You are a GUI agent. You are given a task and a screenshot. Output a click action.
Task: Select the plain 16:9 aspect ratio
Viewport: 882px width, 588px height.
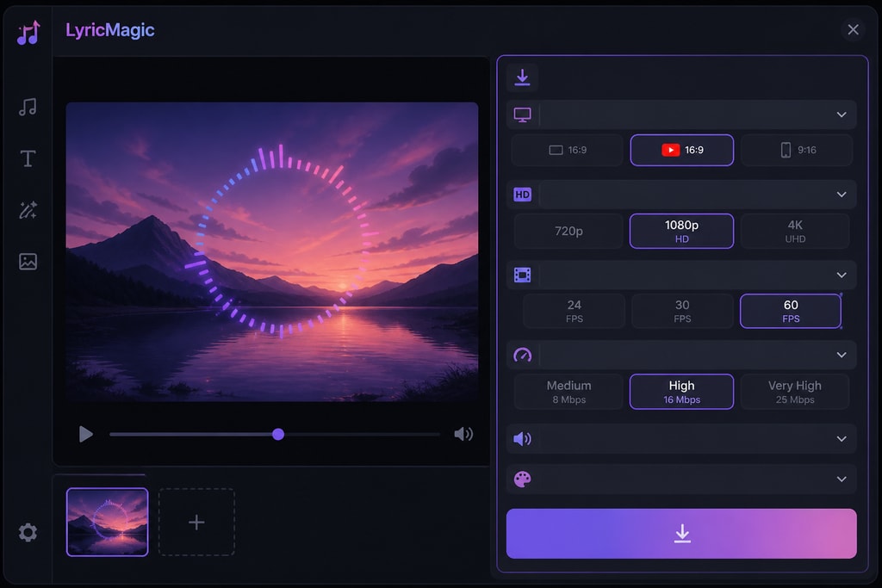point(567,150)
